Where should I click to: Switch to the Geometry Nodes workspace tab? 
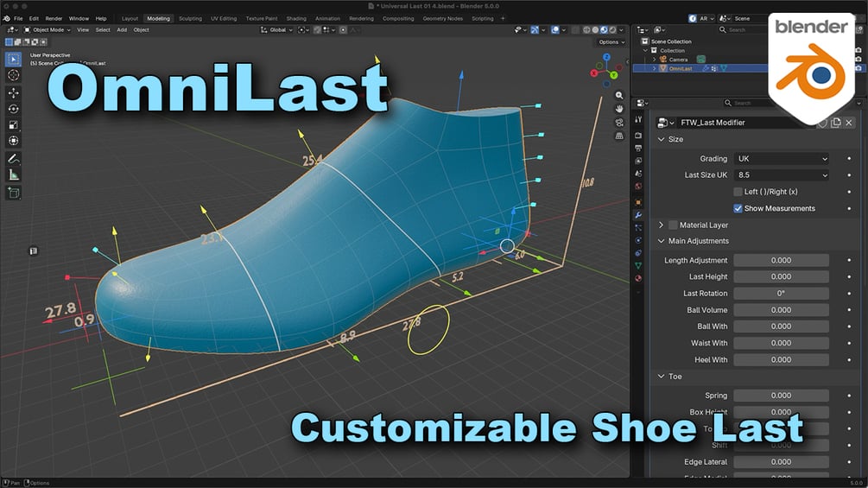pos(443,18)
